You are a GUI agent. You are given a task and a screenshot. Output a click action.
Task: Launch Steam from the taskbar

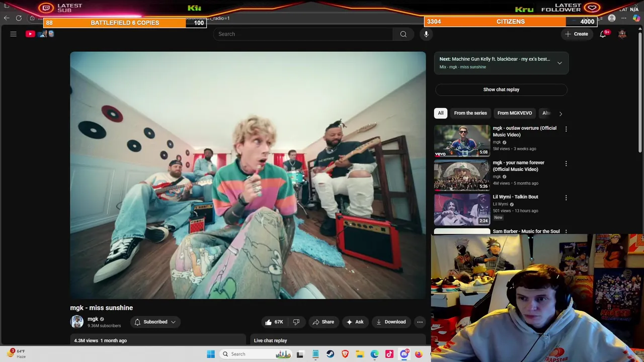(330, 354)
